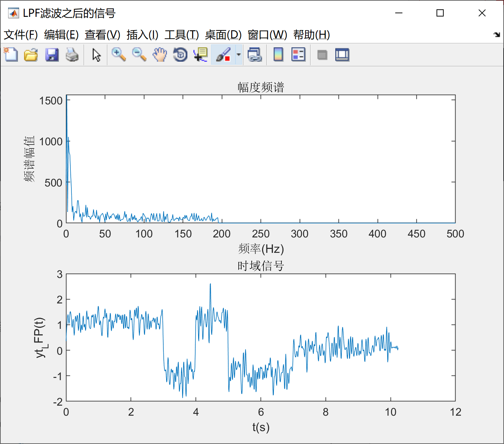Select the Edit Plot arrow tool
Viewport: 504px width, 444px height.
tap(96, 55)
